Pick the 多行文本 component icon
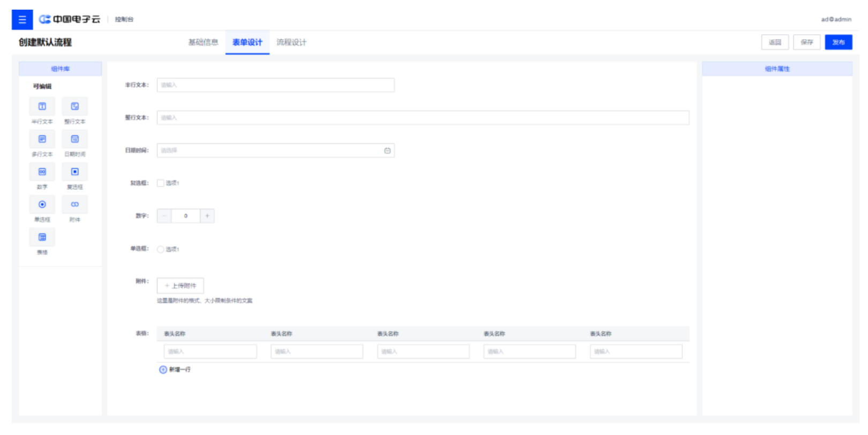The width and height of the screenshot is (868, 435). (x=42, y=139)
